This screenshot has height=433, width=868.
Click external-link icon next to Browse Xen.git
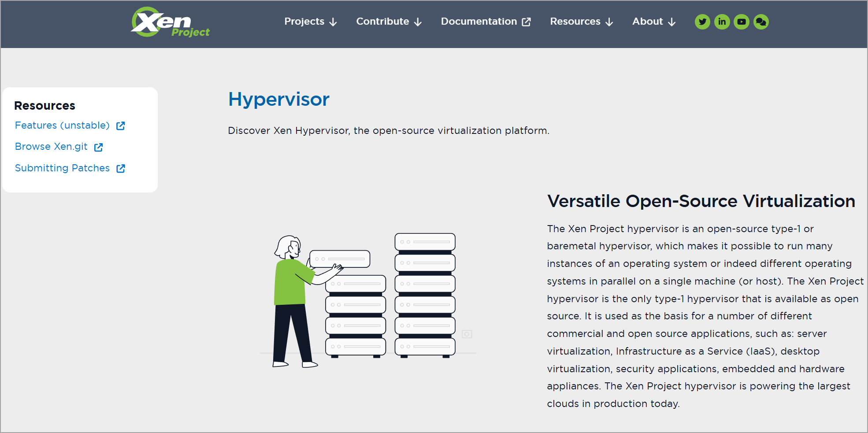pos(99,147)
